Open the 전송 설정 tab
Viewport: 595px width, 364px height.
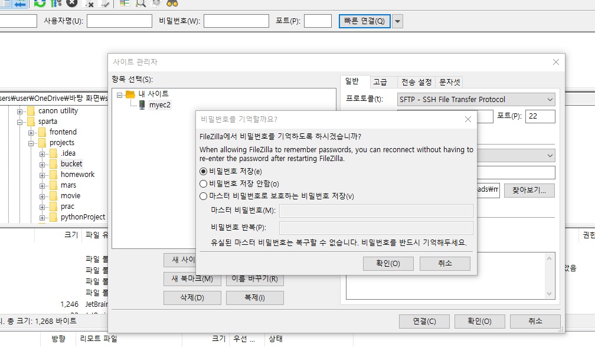416,82
